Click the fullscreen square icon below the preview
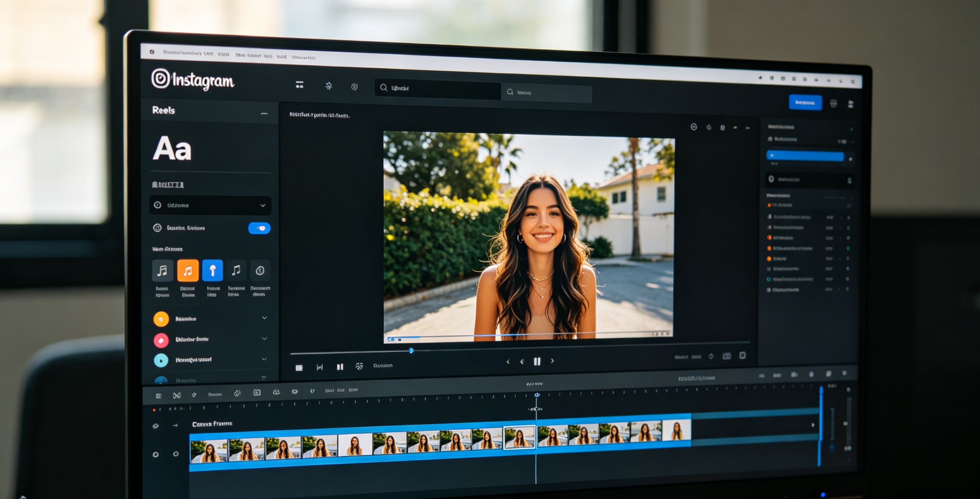Image resolution: width=980 pixels, height=499 pixels. tap(742, 355)
